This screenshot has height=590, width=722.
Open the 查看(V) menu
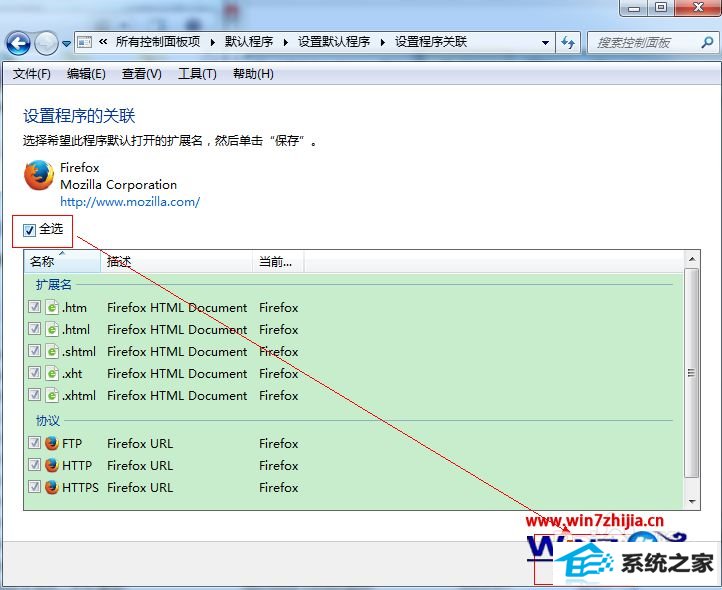click(x=141, y=74)
